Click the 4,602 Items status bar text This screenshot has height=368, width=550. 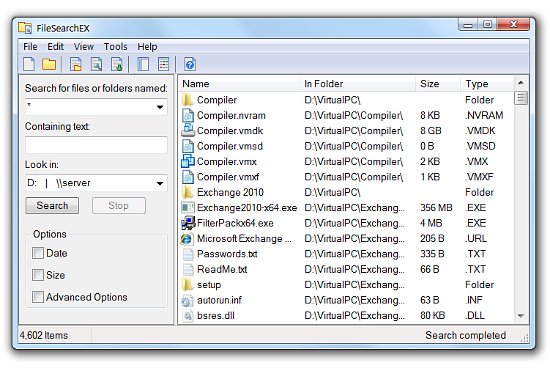click(44, 335)
